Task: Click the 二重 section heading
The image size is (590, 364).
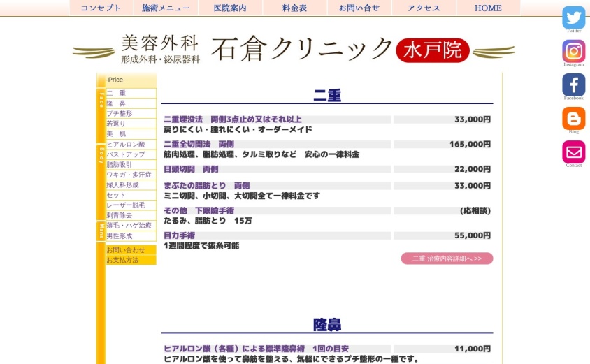Action: [327, 95]
